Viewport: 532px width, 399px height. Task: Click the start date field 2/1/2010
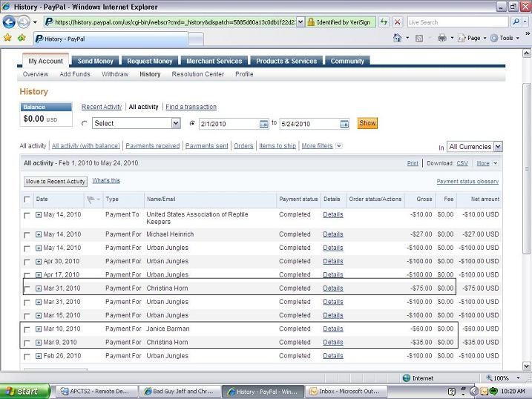(229, 124)
